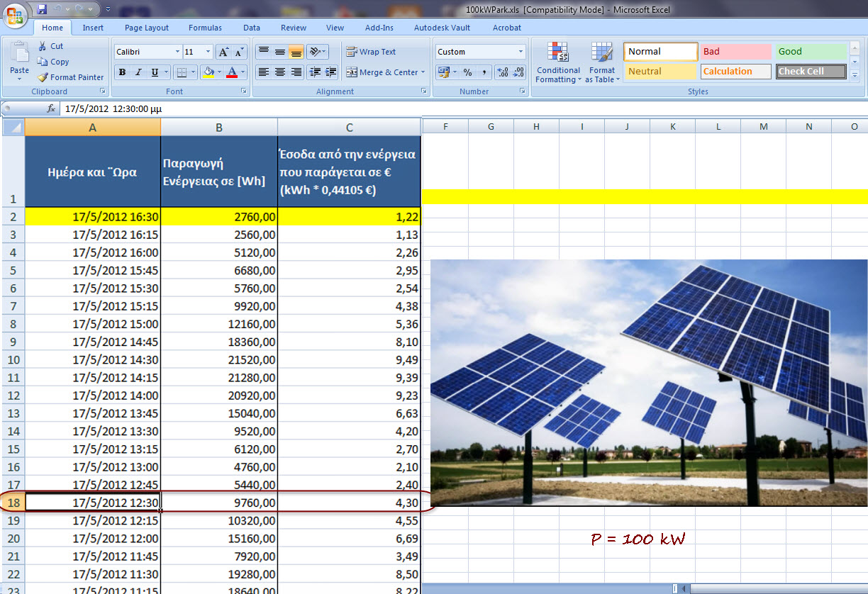This screenshot has width=868, height=594.
Task: Expand the Underline style dropdown arrow
Action: click(x=167, y=72)
